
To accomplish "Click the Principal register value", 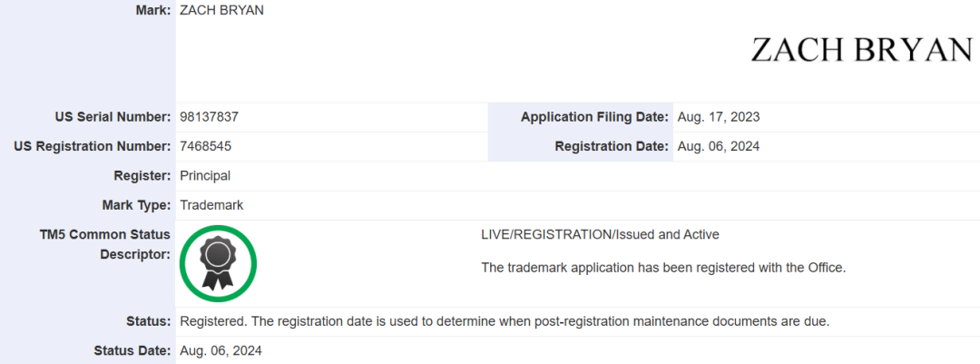I will tap(205, 175).
